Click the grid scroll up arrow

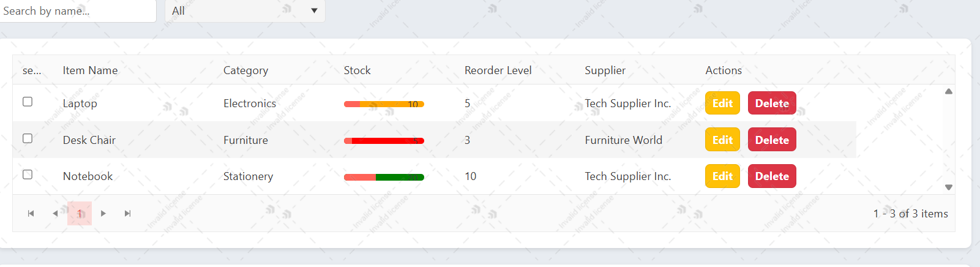point(949,91)
